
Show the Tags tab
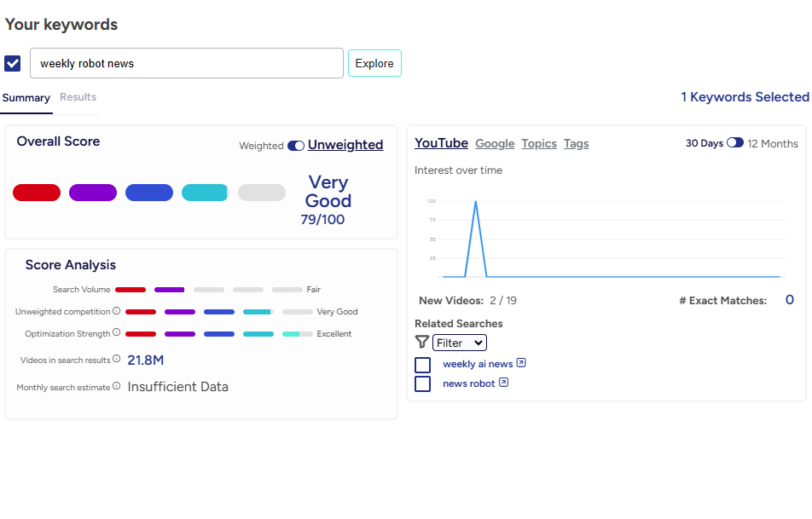pyautogui.click(x=576, y=143)
